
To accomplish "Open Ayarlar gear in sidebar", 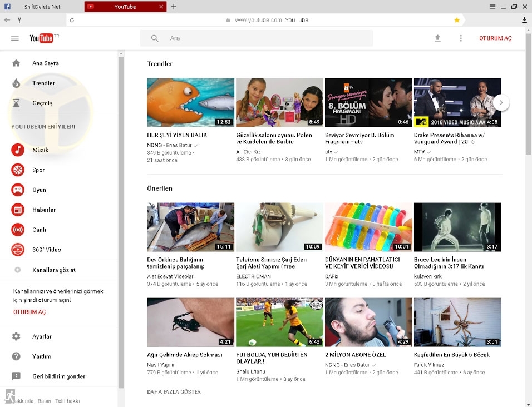I will [x=17, y=336].
